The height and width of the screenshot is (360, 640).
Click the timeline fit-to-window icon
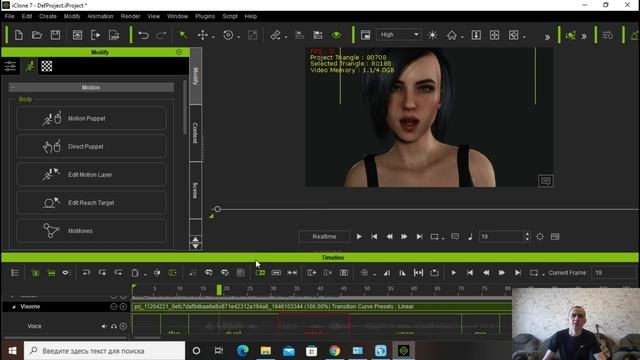[x=418, y=273]
